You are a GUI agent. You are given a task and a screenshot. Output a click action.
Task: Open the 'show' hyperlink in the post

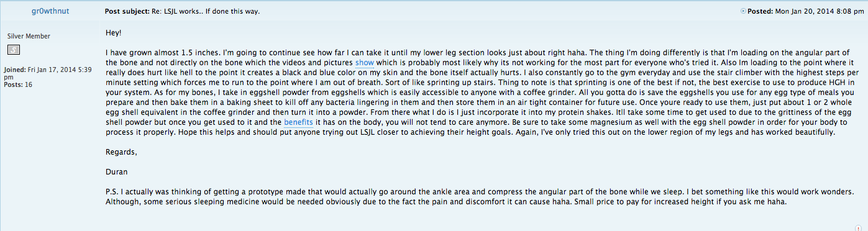[365, 63]
